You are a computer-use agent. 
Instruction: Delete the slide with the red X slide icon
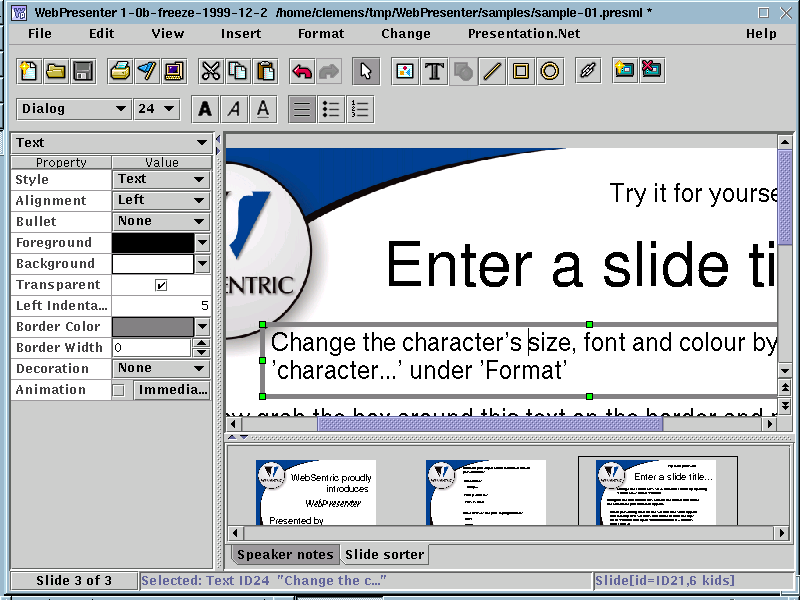pos(652,70)
